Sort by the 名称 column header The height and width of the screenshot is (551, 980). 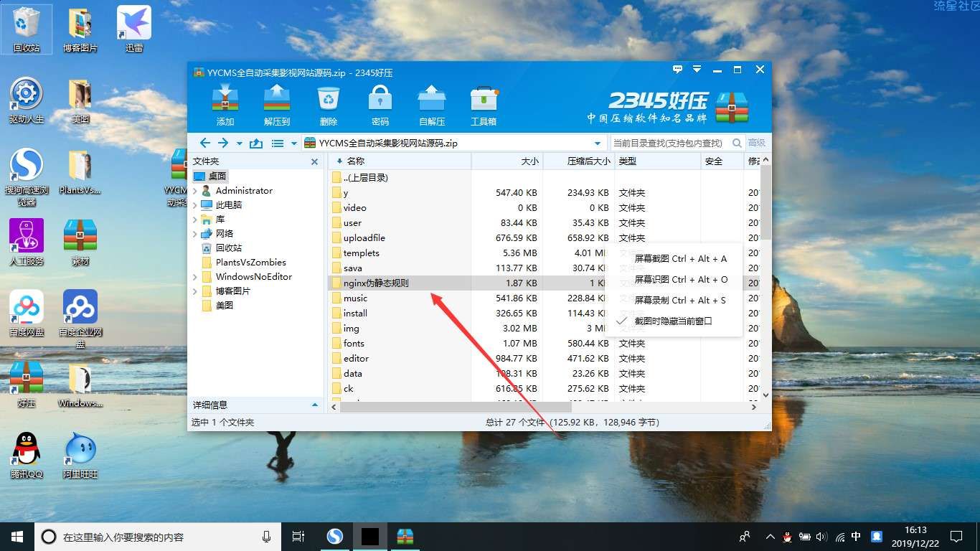coord(400,161)
